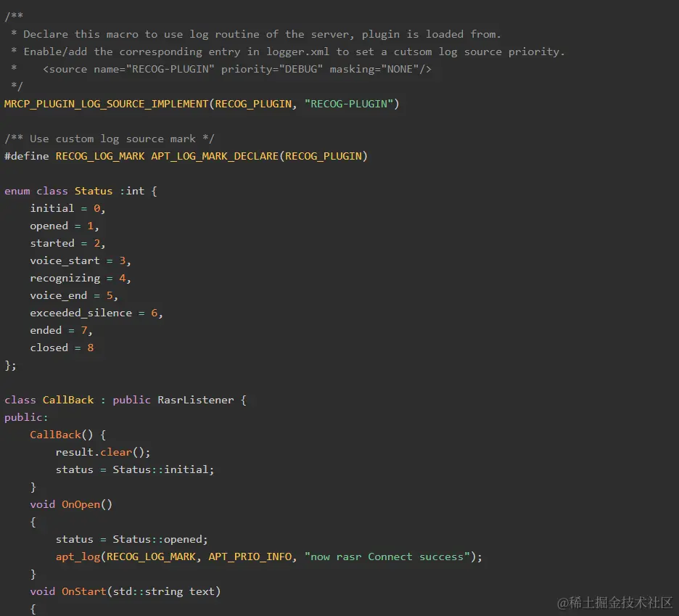Click the string "now rasr Connect success"
This screenshot has width=679, height=616.
387,557
